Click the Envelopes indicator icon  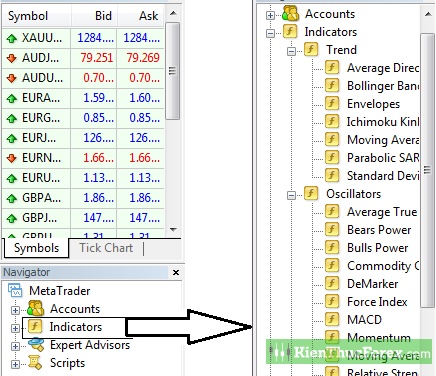332,103
